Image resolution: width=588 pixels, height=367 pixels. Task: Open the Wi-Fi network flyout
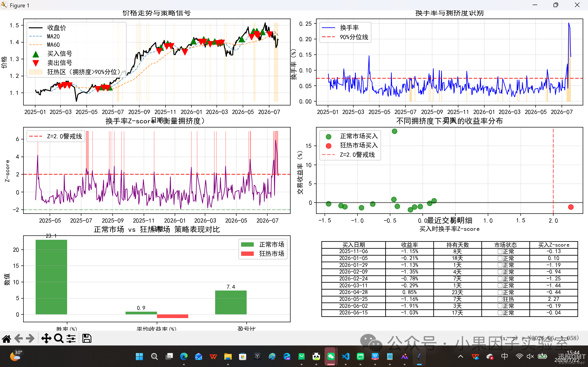pos(519,356)
